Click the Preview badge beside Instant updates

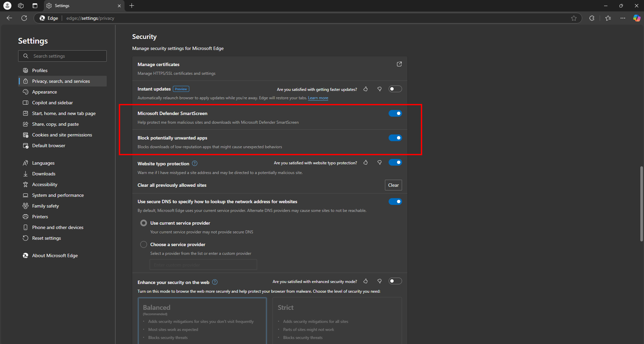tap(181, 89)
